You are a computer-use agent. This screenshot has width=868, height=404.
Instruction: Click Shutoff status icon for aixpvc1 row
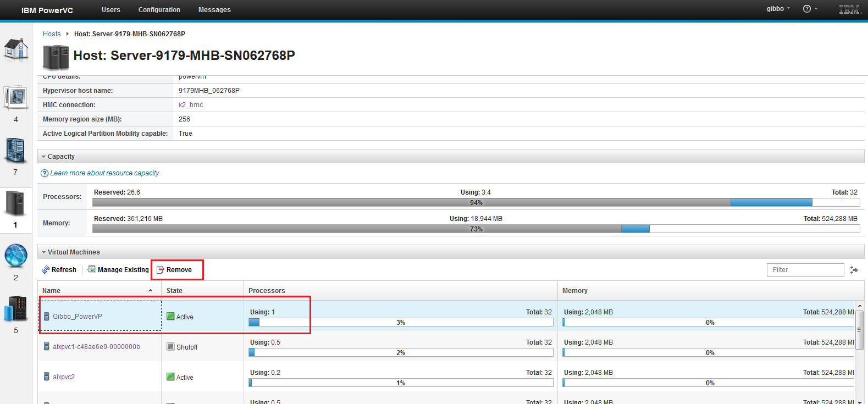(170, 347)
